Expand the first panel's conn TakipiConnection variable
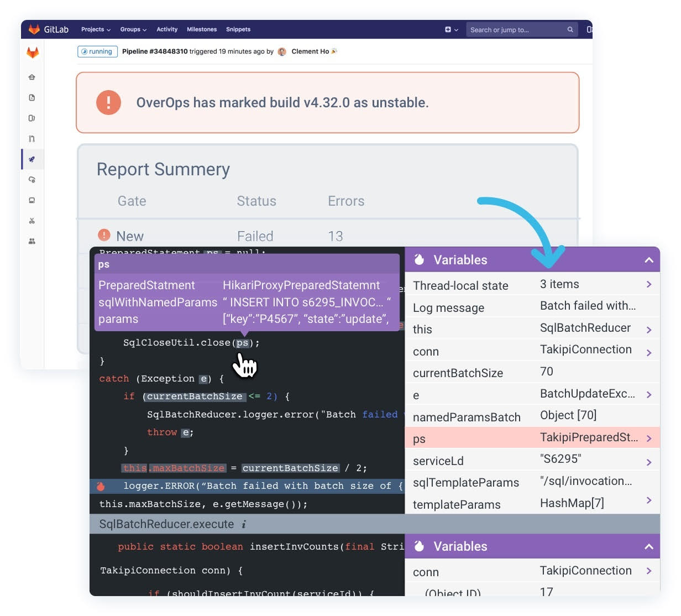The height and width of the screenshot is (616, 681). click(649, 352)
